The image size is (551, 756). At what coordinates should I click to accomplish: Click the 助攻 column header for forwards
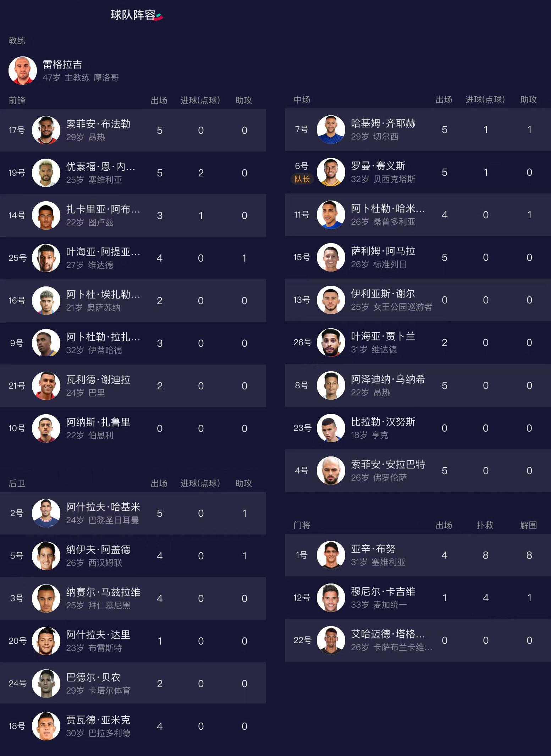click(244, 100)
